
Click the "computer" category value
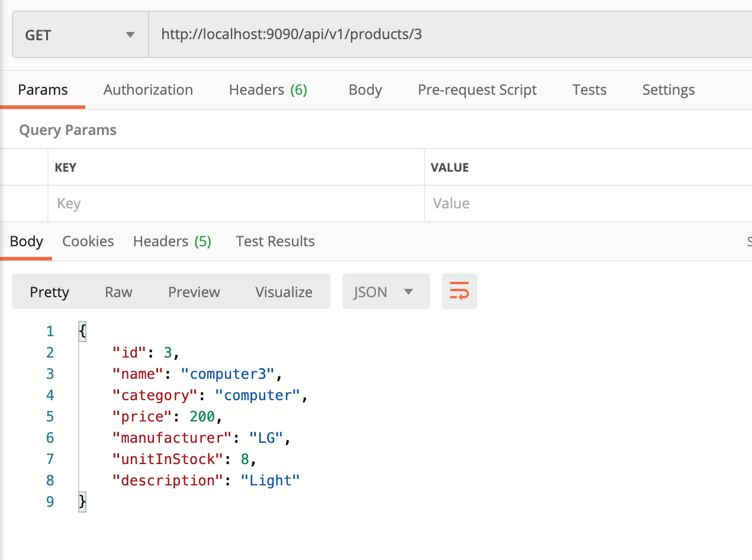258,395
